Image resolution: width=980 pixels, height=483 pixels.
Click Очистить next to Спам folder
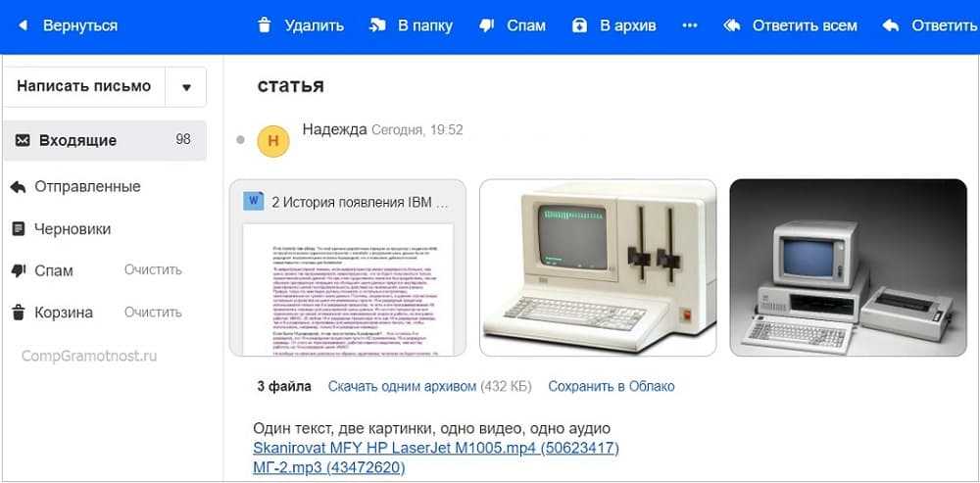tap(153, 270)
